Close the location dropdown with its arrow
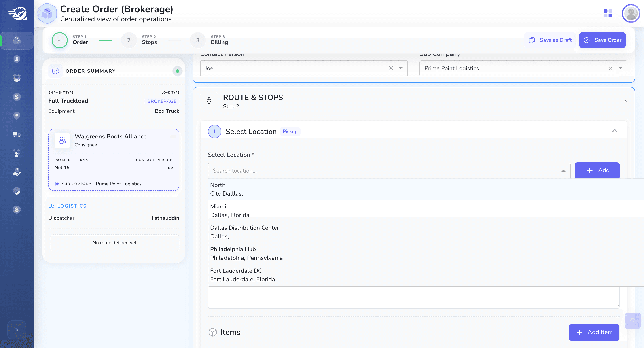 563,171
